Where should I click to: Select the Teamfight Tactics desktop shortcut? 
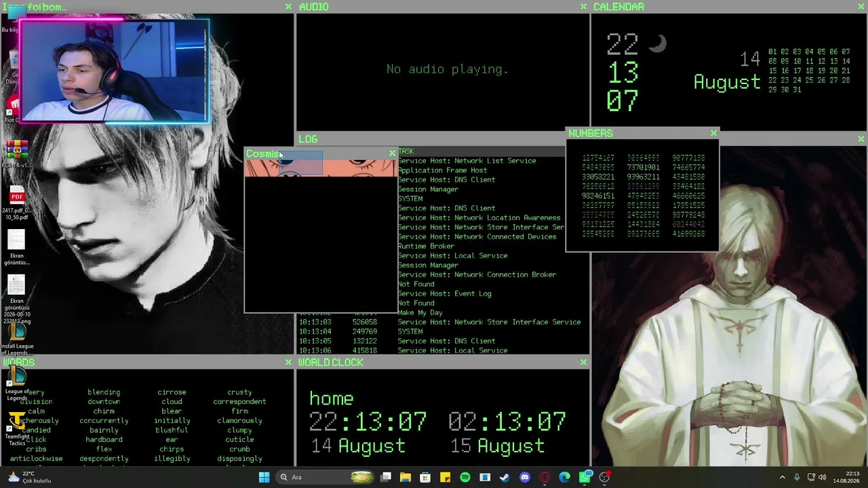(17, 428)
